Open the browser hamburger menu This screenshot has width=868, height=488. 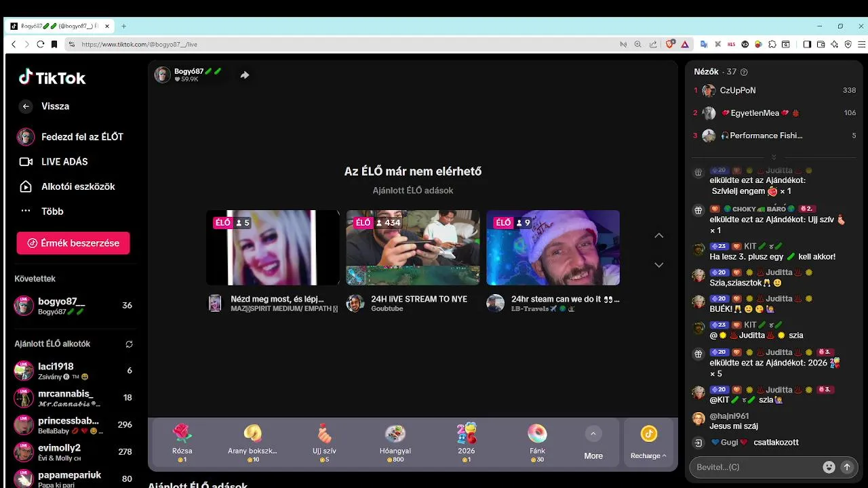pos(861,44)
